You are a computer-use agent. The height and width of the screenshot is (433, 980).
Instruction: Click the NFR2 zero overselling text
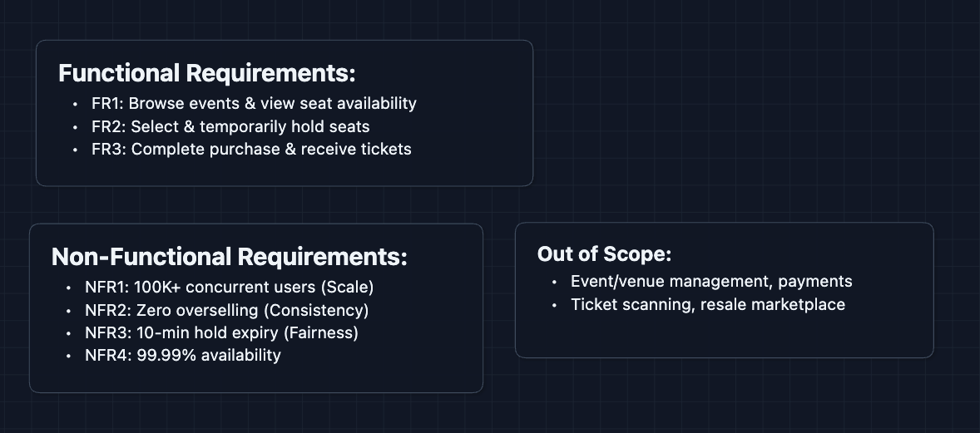point(226,310)
